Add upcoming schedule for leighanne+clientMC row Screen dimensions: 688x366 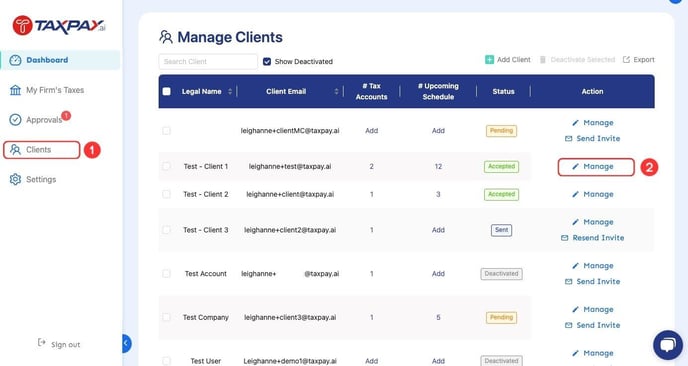438,131
